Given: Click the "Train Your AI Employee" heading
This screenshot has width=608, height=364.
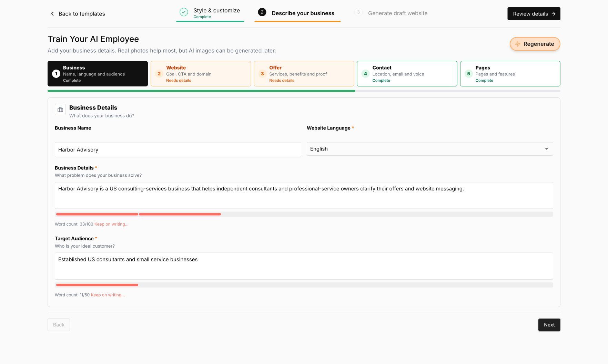Looking at the screenshot, I should (93, 39).
